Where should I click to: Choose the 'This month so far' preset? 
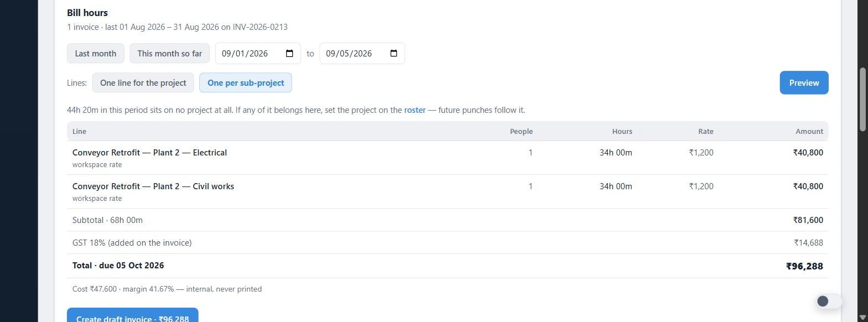click(169, 53)
